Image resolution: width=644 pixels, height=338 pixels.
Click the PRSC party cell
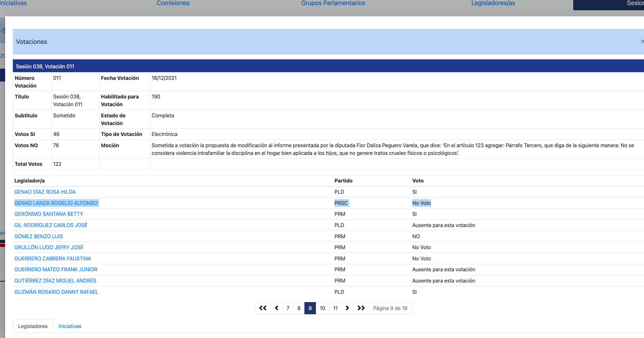(x=341, y=203)
